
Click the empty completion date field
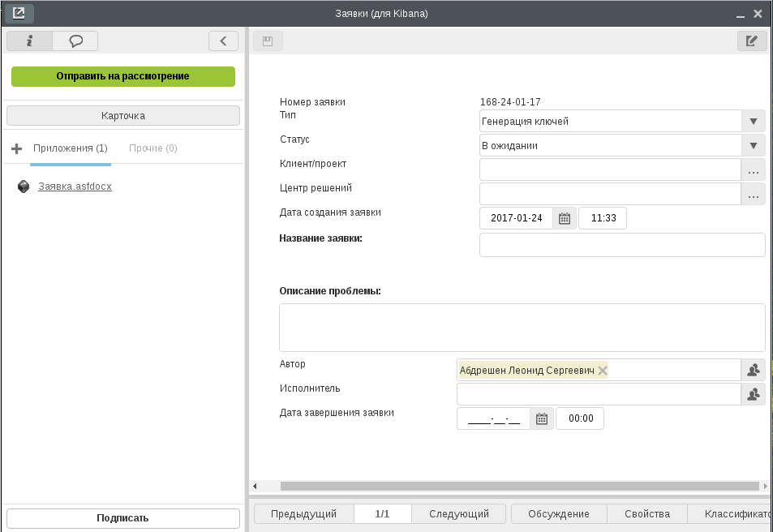tap(493, 418)
